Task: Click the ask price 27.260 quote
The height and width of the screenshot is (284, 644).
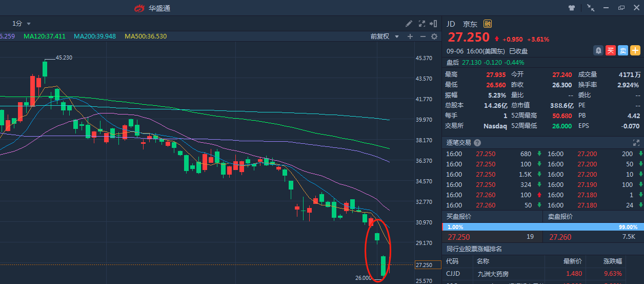Action: [x=560, y=237]
